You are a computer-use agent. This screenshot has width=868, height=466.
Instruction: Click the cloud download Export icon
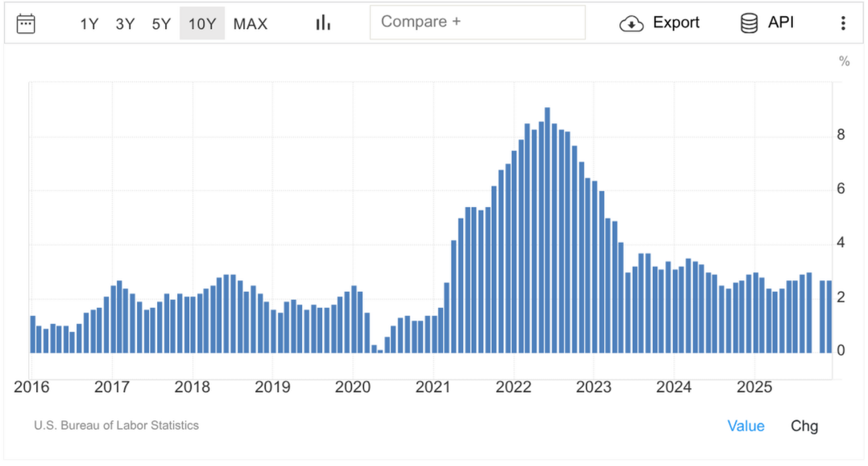pos(631,23)
